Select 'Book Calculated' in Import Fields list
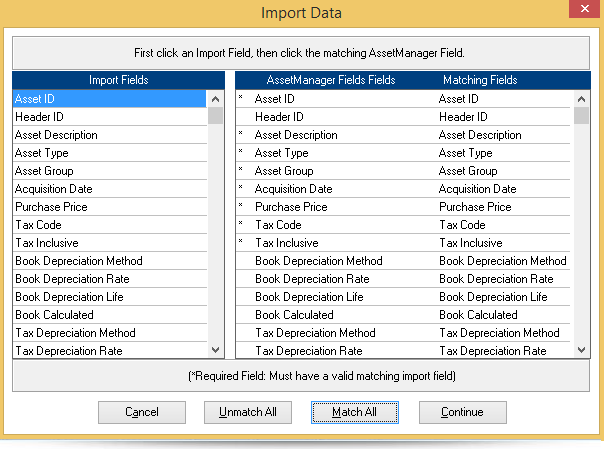Image resolution: width=604 pixels, height=449 pixels. 110,315
